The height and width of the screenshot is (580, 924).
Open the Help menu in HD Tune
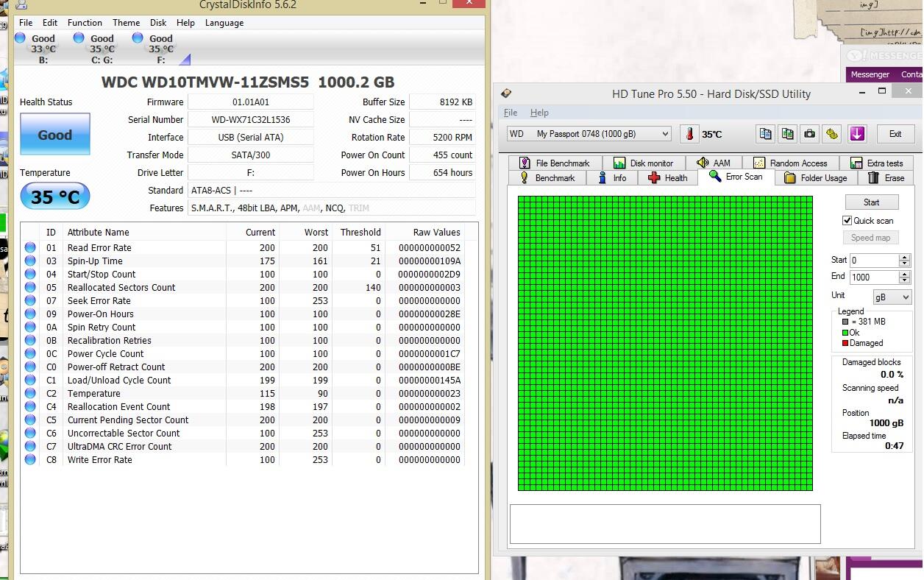pyautogui.click(x=539, y=113)
